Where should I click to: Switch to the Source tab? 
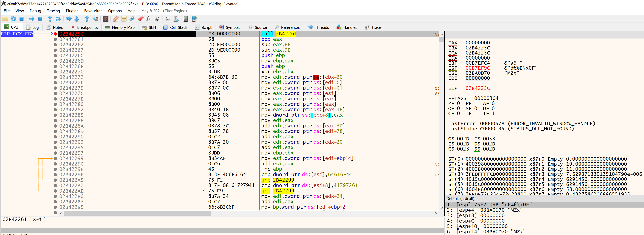point(258,27)
